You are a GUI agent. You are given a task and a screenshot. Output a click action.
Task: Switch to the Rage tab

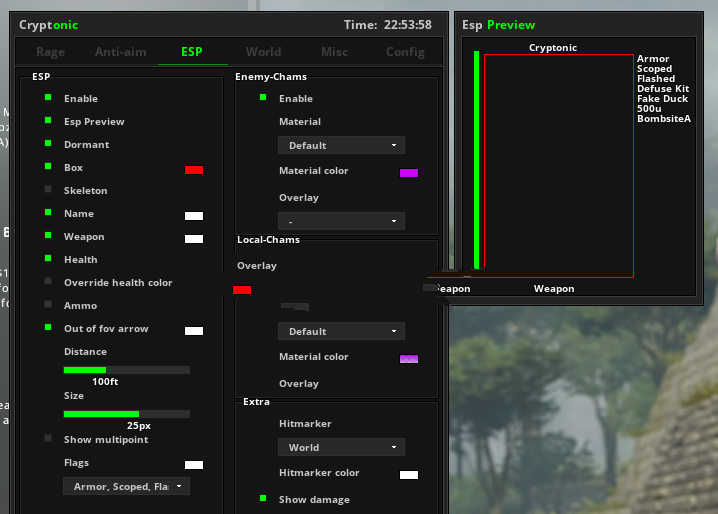(50, 52)
